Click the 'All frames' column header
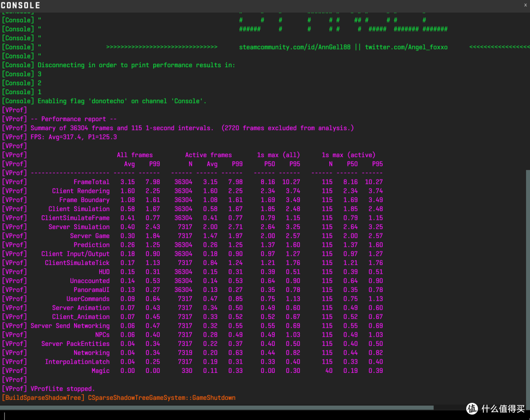 [135, 155]
